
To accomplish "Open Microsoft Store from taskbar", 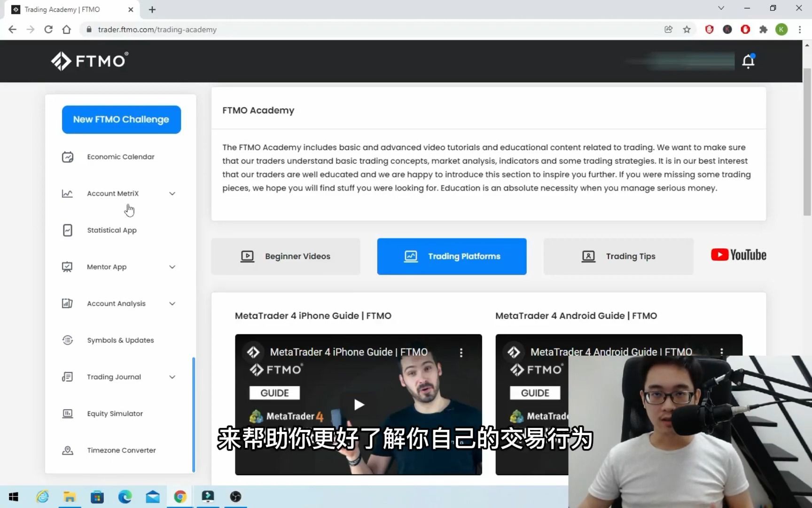I will click(x=97, y=497).
